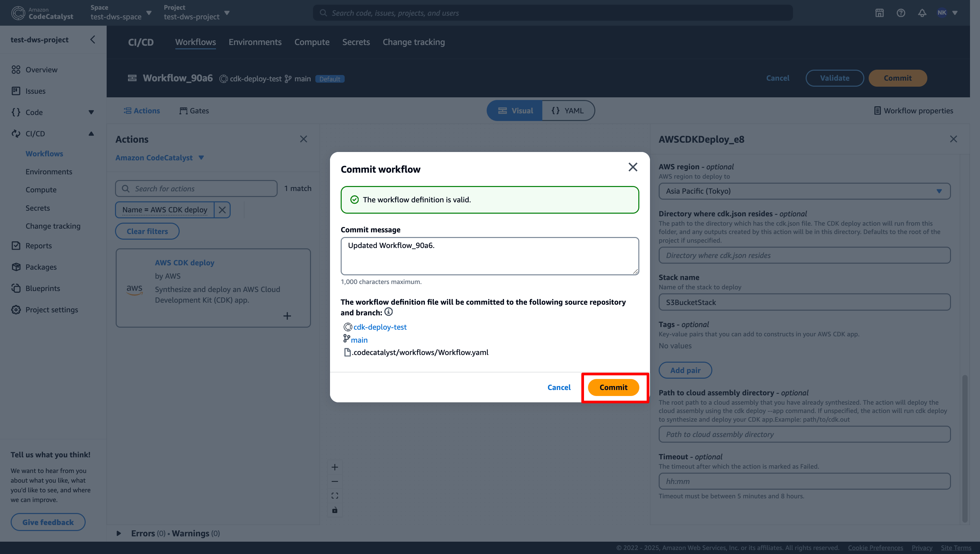Viewport: 980px width, 554px height.
Task: Close the Commit workflow dialog
Action: [x=633, y=167]
